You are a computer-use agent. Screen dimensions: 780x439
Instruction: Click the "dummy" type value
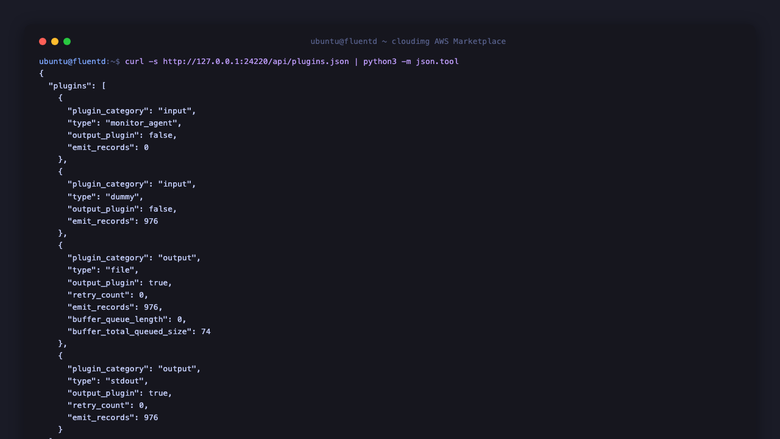click(x=124, y=197)
